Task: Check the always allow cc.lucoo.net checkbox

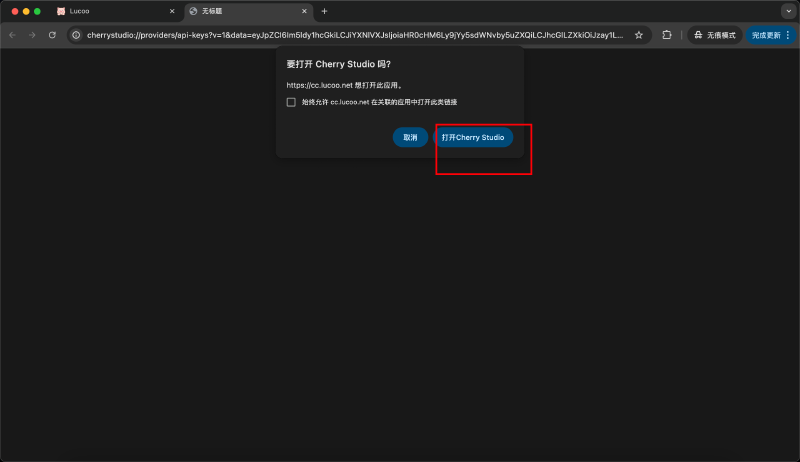Action: (x=291, y=102)
